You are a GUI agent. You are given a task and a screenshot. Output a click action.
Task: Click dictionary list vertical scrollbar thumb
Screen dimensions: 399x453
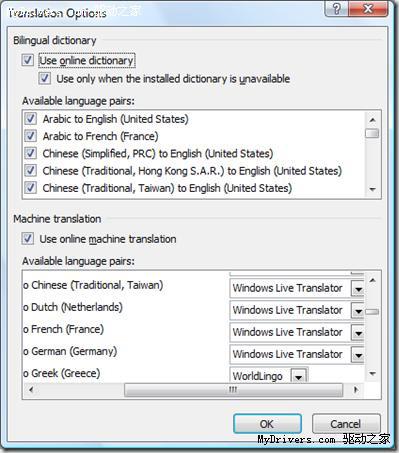point(372,133)
